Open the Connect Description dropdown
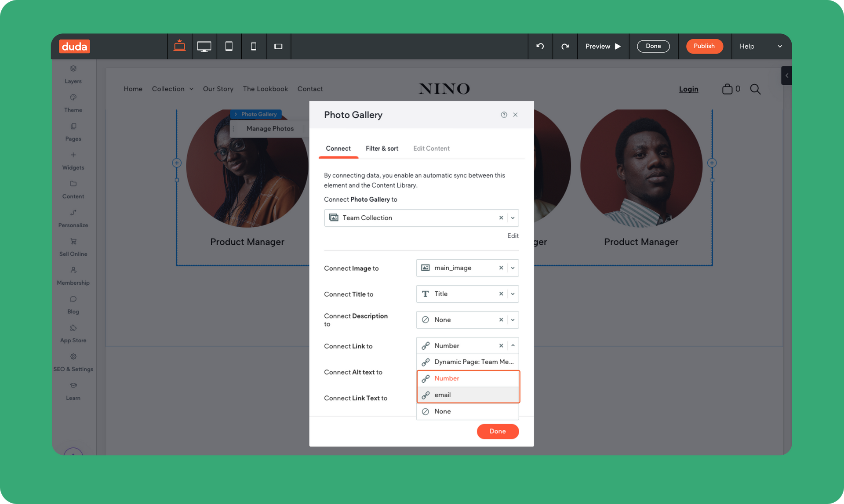Image resolution: width=844 pixels, height=504 pixels. [x=513, y=320]
